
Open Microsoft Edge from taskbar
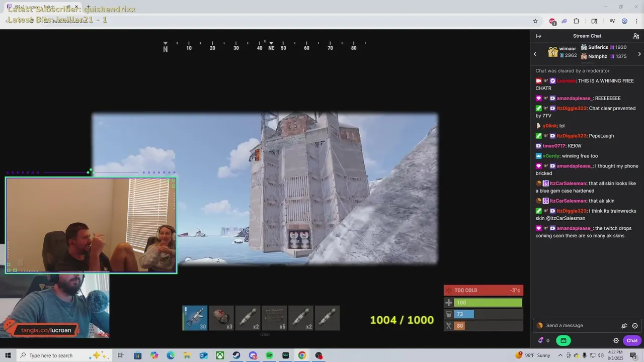pyautogui.click(x=171, y=355)
